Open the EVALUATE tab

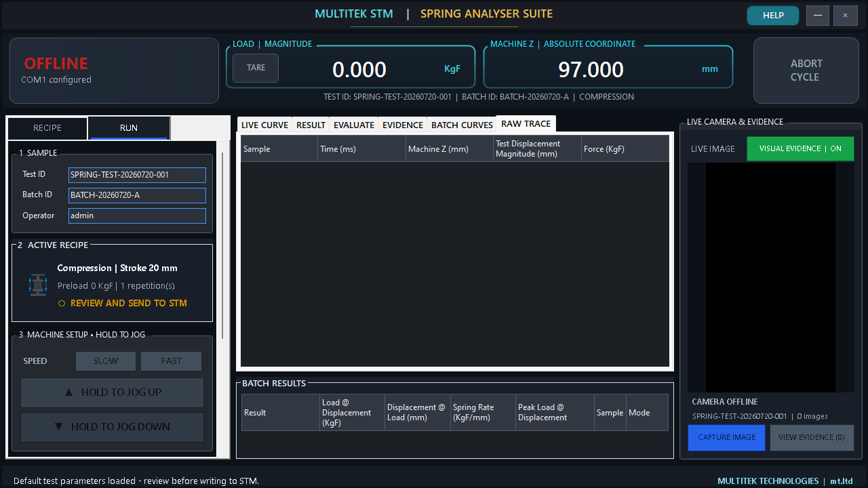(354, 125)
